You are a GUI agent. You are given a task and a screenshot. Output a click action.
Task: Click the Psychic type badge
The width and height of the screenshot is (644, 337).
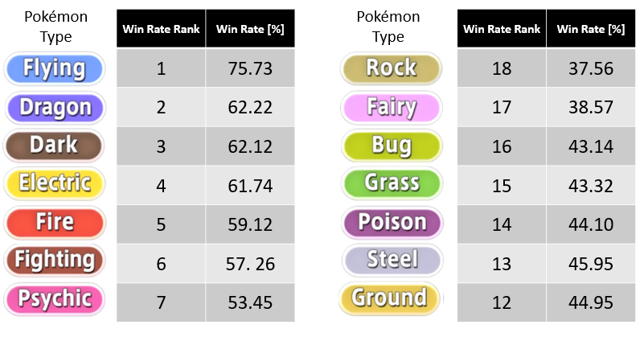click(54, 298)
